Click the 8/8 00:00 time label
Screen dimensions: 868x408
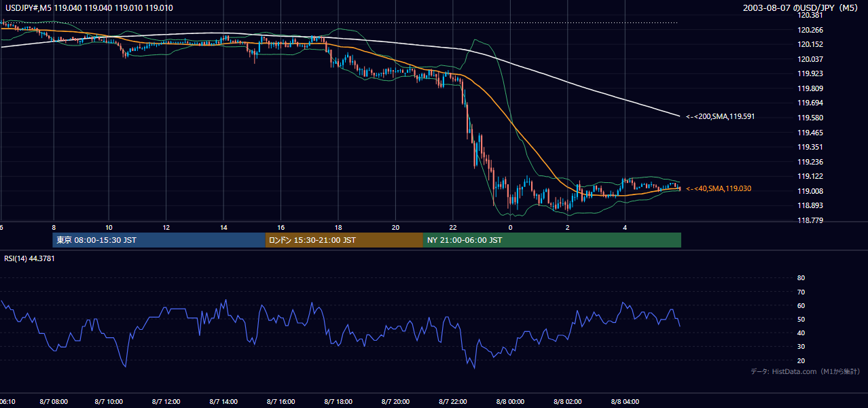[x=510, y=401]
